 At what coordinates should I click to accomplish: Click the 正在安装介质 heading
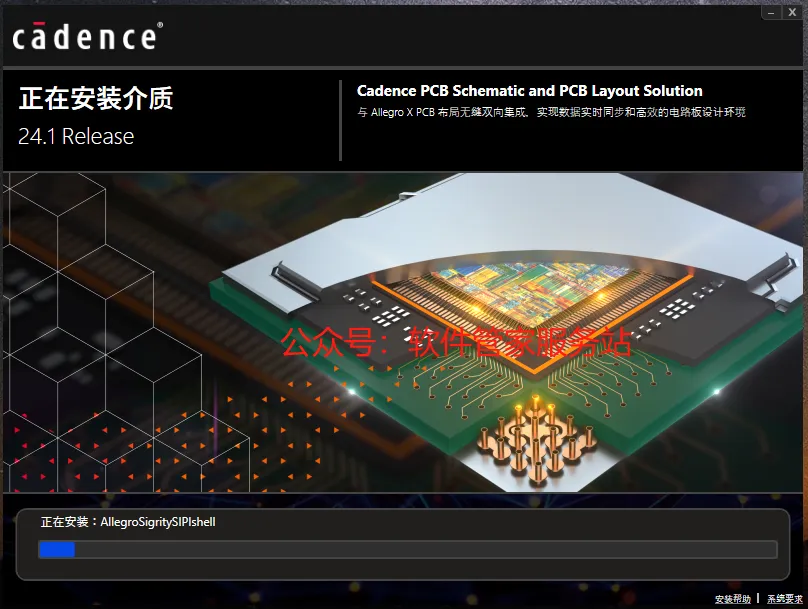[x=96, y=98]
